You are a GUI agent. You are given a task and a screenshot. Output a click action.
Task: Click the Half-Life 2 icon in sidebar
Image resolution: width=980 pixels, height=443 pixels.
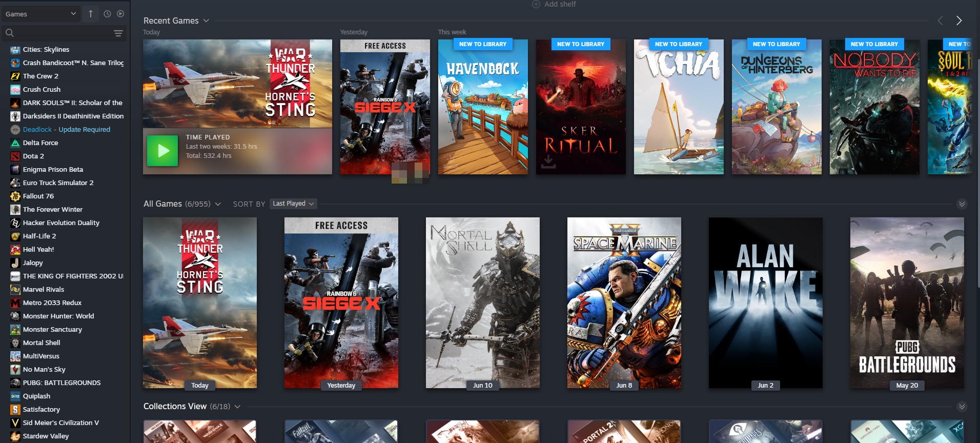[x=15, y=236]
